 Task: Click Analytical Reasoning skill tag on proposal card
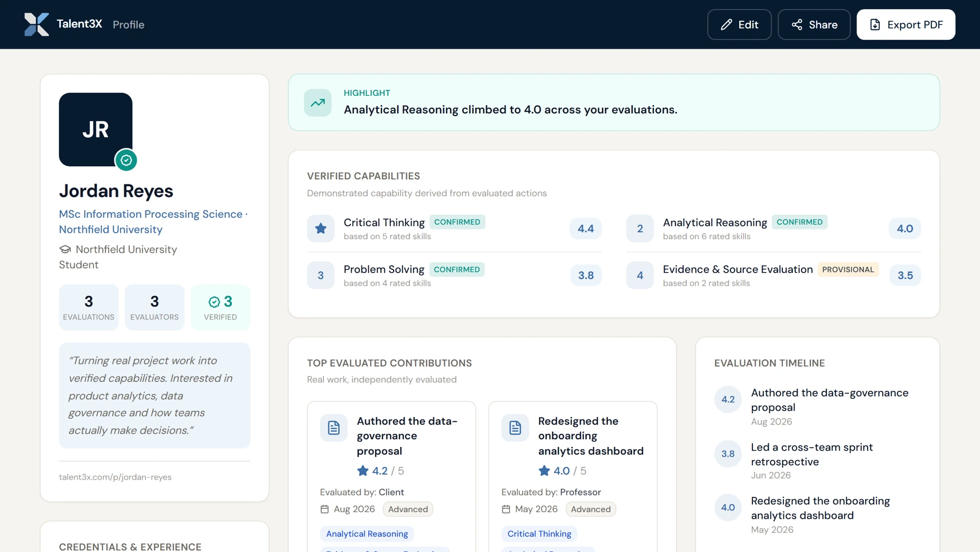click(367, 534)
